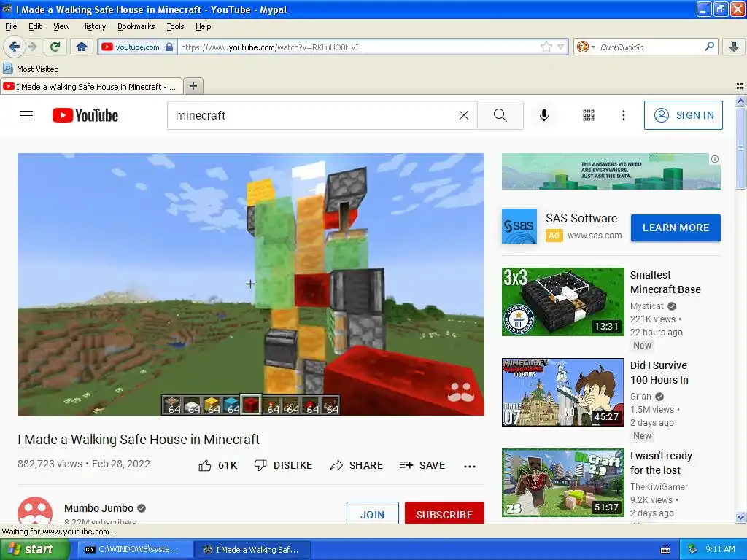Open the RLCraft 2.9 video thumbnail
The height and width of the screenshot is (560, 747).
click(x=562, y=483)
